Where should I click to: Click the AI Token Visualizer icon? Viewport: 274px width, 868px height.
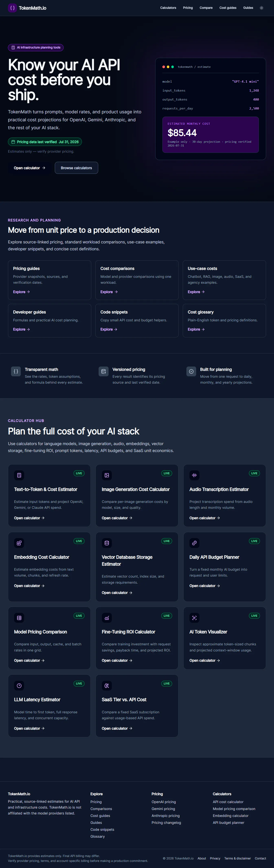click(x=194, y=618)
